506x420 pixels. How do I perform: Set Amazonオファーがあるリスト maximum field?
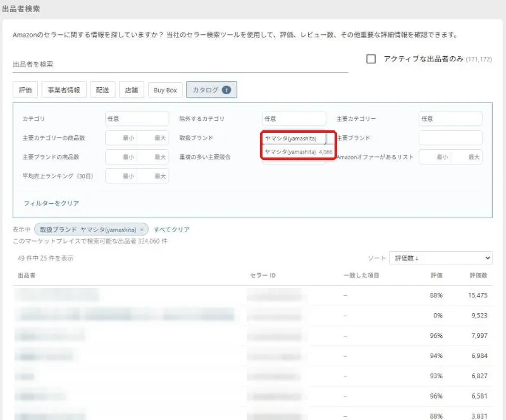(x=466, y=157)
